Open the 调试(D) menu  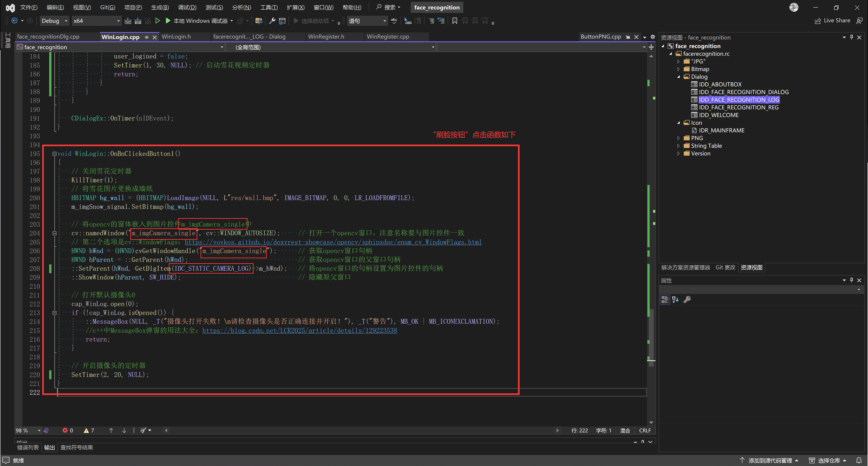(187, 7)
